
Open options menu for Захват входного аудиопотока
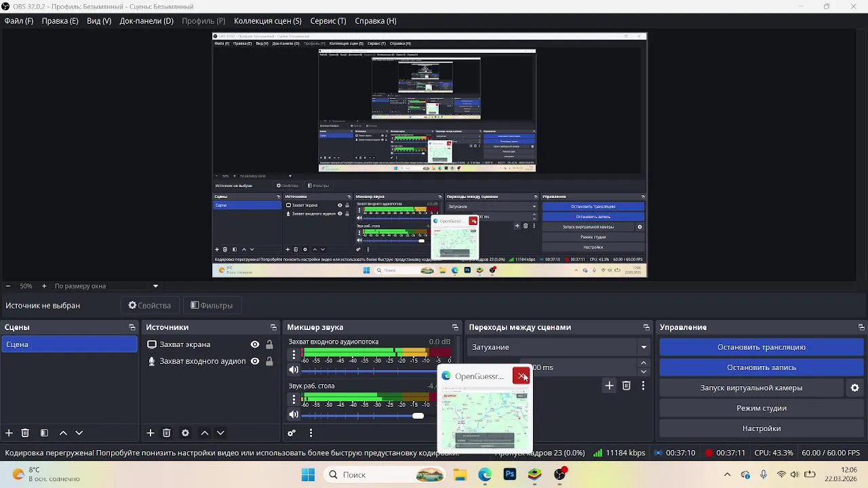point(294,354)
